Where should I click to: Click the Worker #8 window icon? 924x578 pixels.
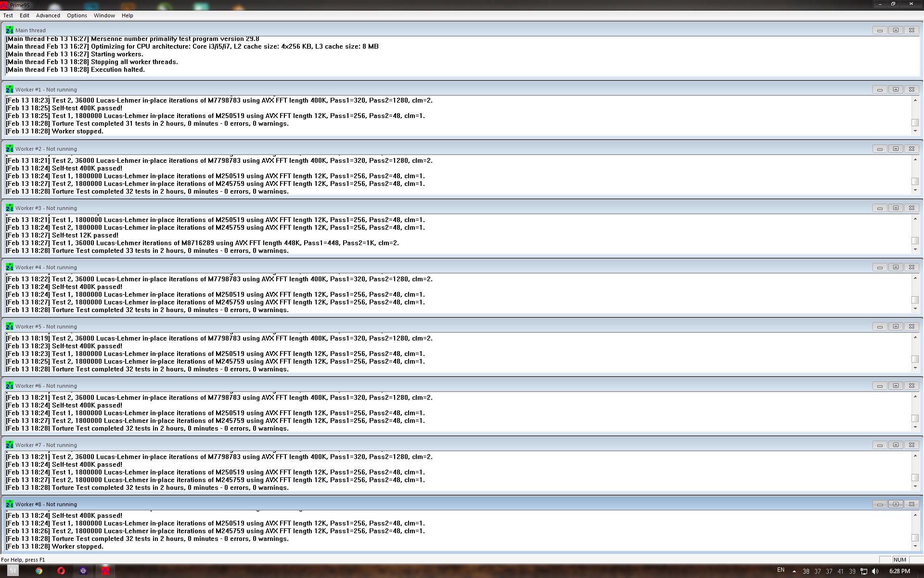[x=10, y=504]
